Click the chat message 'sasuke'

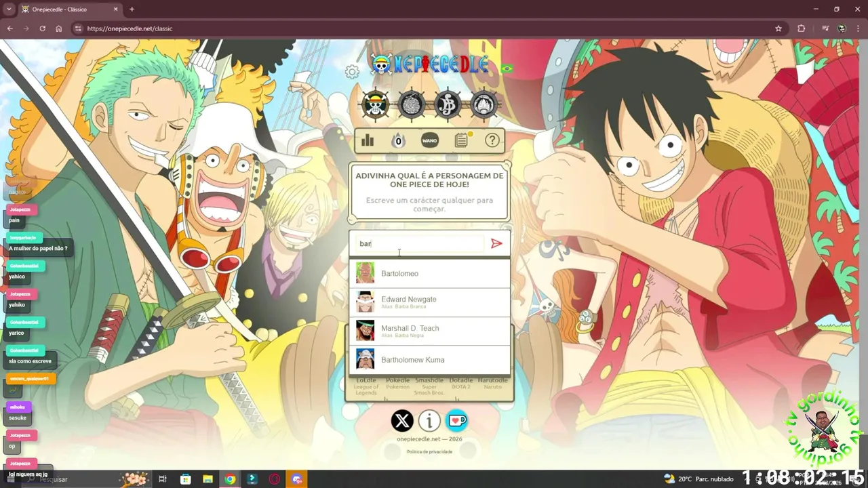[x=18, y=418]
